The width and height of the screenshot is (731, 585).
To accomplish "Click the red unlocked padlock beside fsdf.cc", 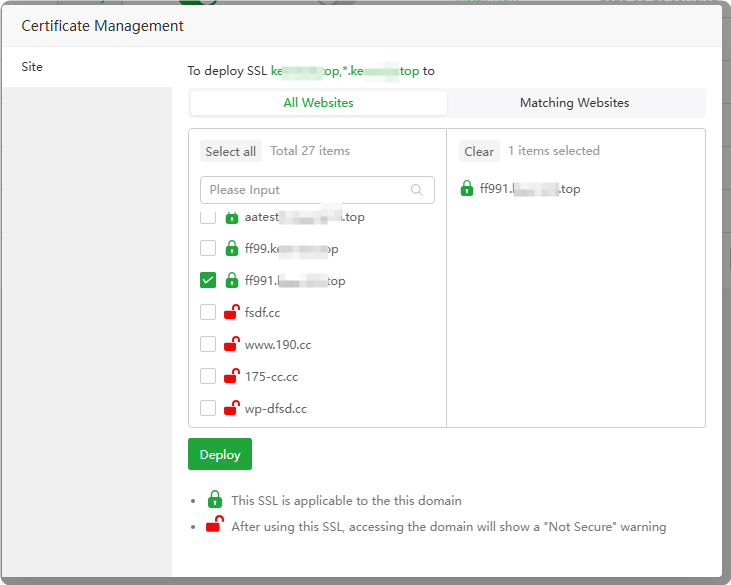I will point(231,313).
